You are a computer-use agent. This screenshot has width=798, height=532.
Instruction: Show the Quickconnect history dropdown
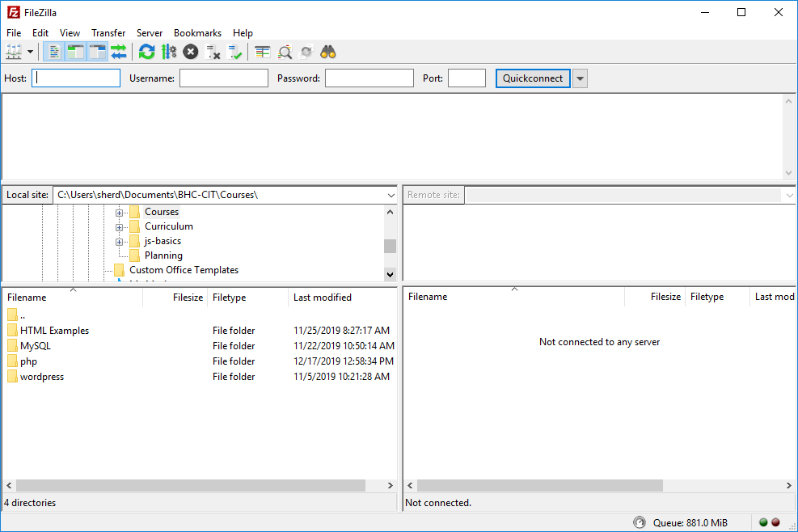point(581,78)
